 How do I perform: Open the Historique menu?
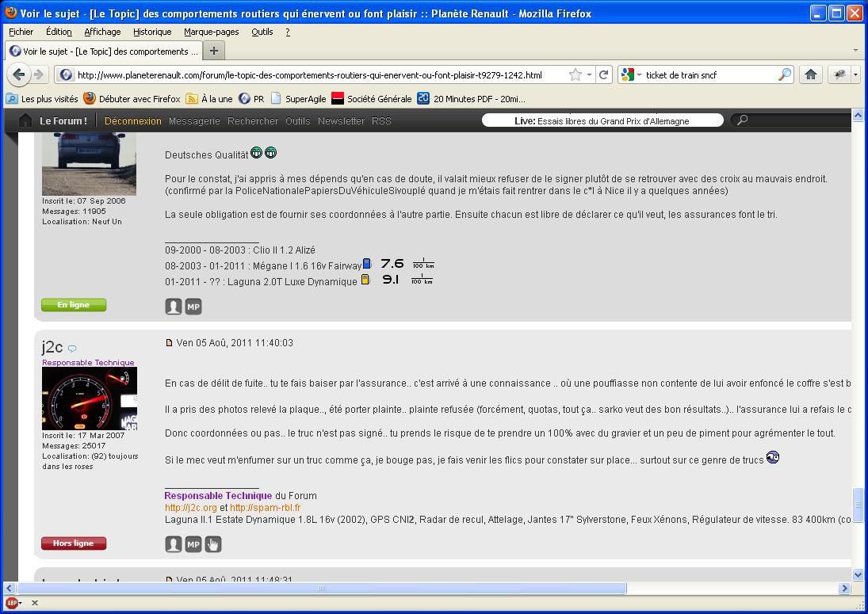pos(152,32)
